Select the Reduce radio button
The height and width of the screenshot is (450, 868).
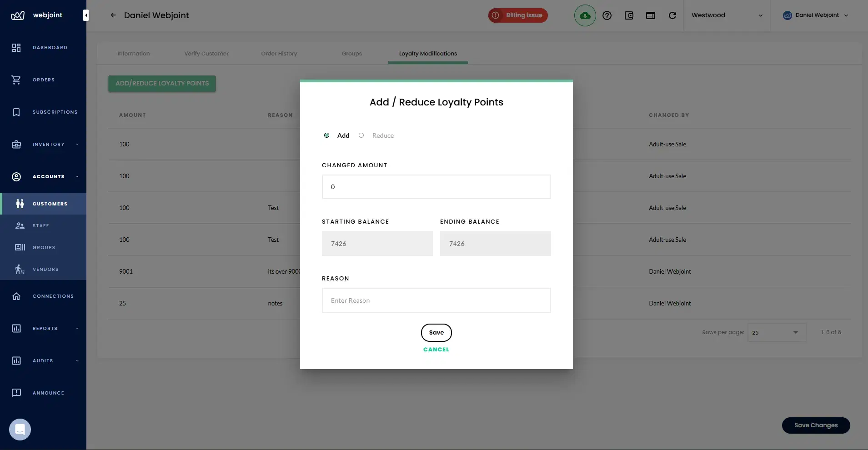pos(361,135)
